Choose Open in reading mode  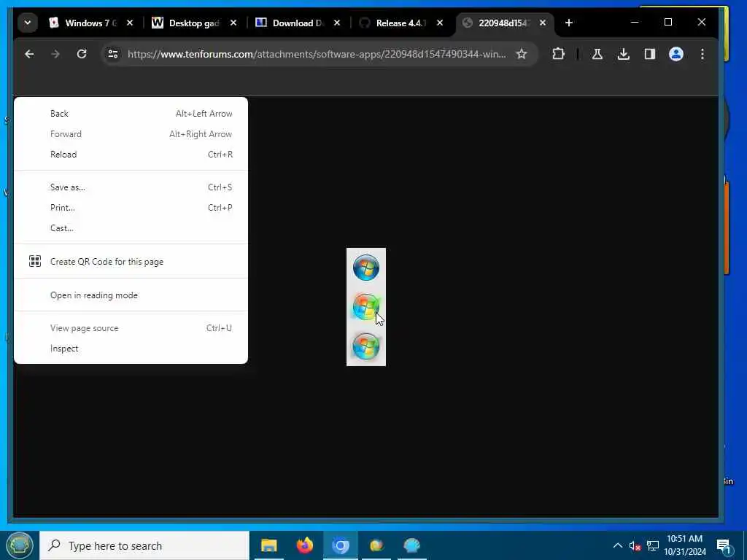(131, 295)
